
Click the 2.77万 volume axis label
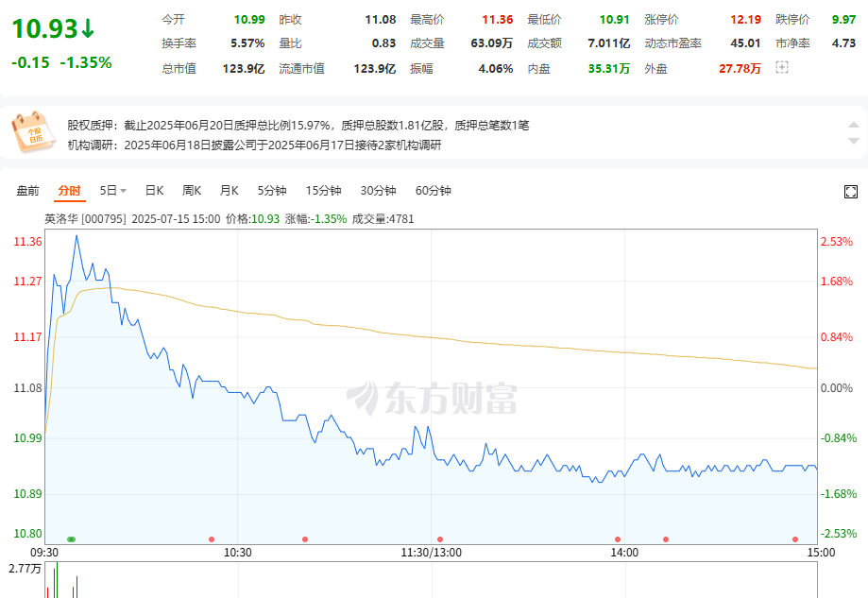[25, 569]
